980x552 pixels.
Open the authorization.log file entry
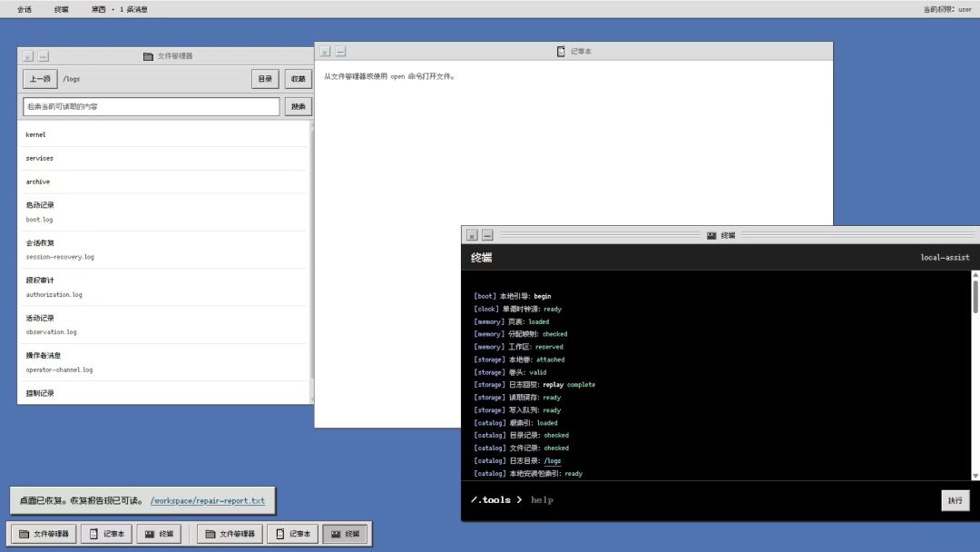click(x=165, y=288)
